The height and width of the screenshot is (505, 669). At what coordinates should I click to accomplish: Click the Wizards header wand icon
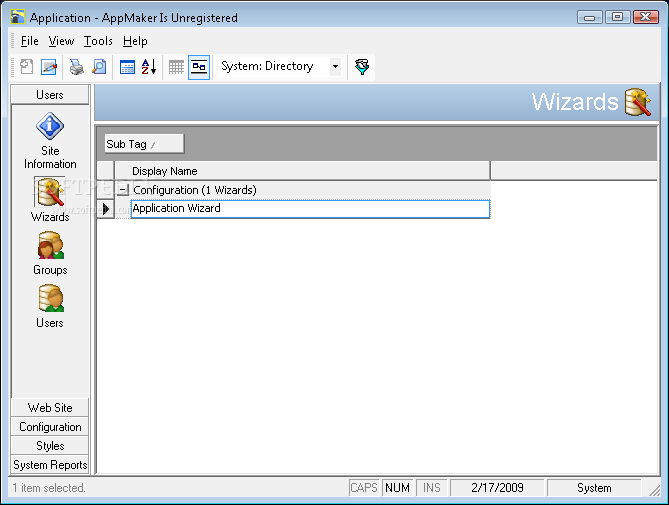tap(638, 102)
